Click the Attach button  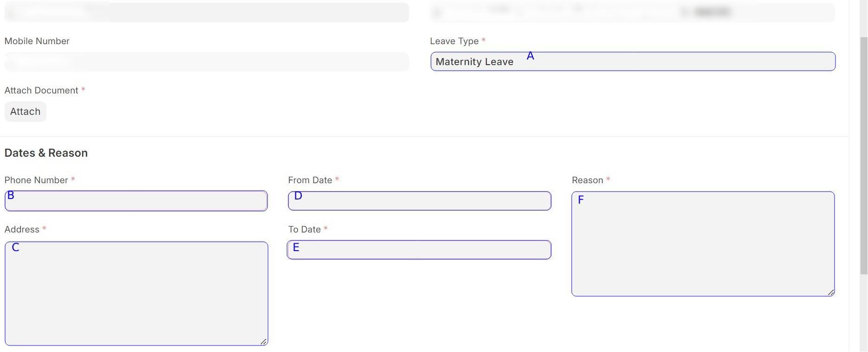click(26, 112)
